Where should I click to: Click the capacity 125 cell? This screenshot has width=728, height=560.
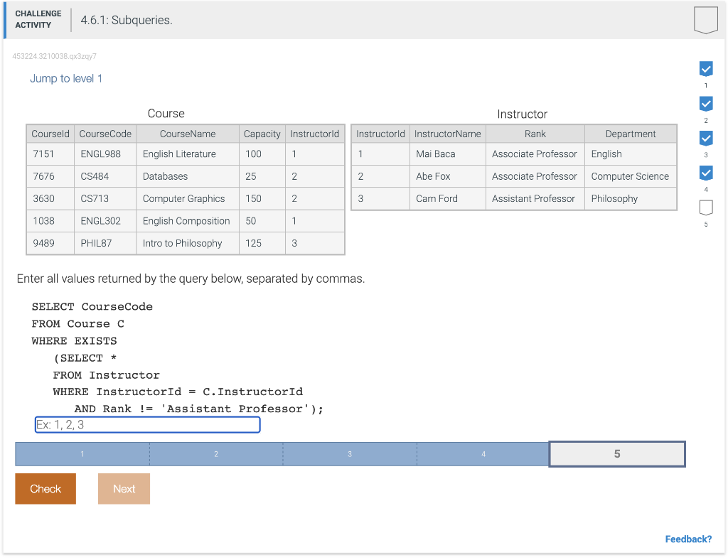coord(262,243)
